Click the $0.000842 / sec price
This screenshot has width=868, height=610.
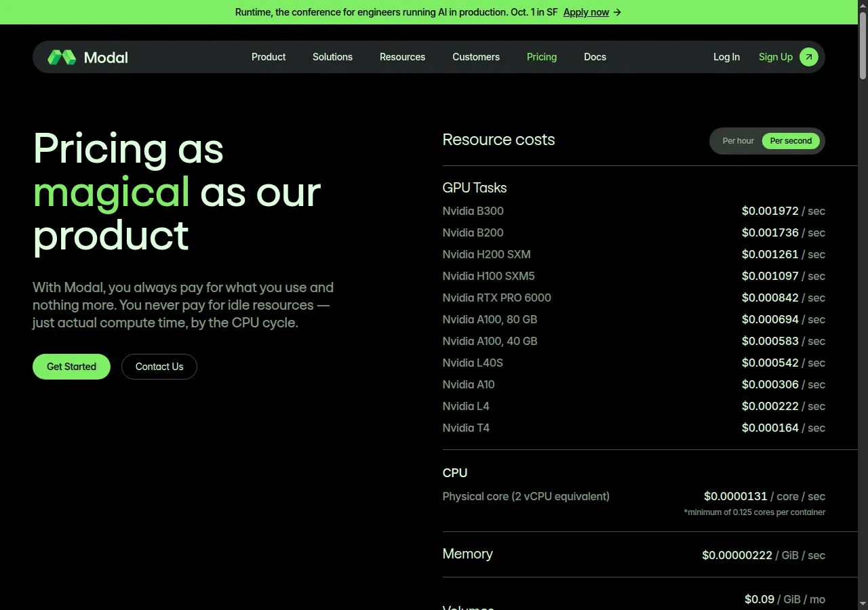(x=783, y=298)
